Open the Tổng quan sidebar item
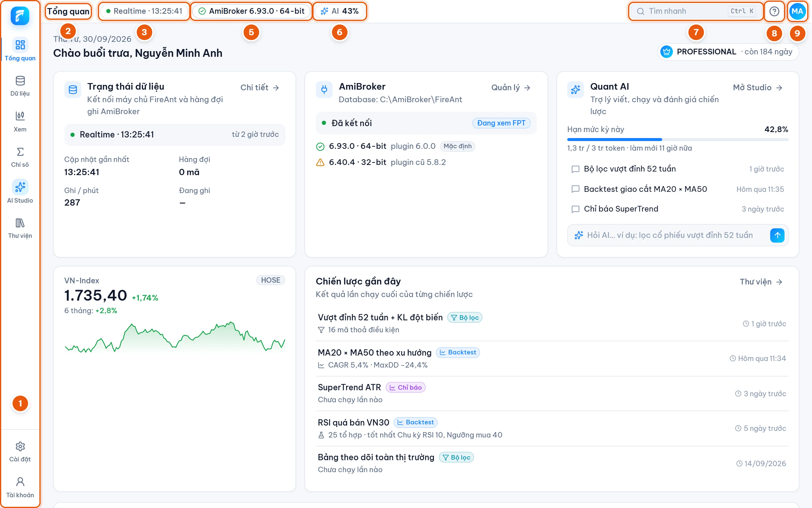The image size is (812, 508). click(x=20, y=50)
